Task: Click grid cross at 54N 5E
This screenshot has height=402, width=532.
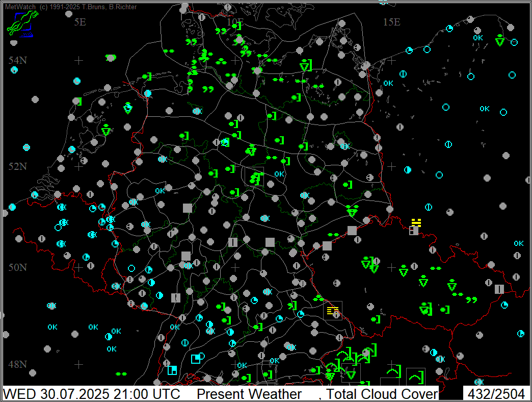Action: click(78, 60)
